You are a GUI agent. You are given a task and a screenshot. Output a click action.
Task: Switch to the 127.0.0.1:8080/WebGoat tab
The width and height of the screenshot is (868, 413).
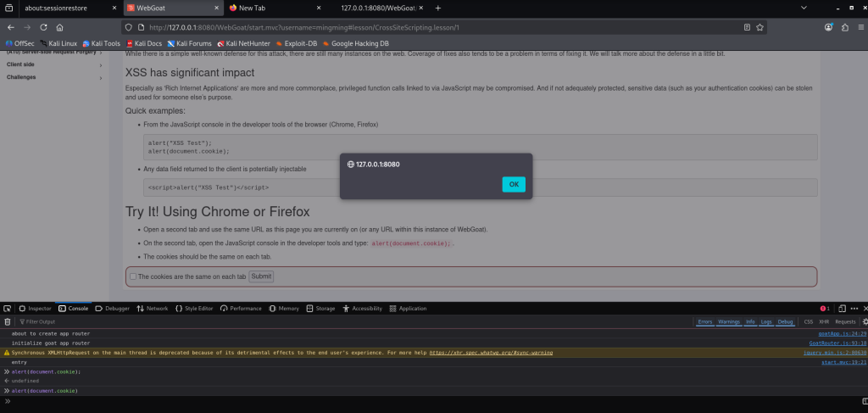[378, 8]
